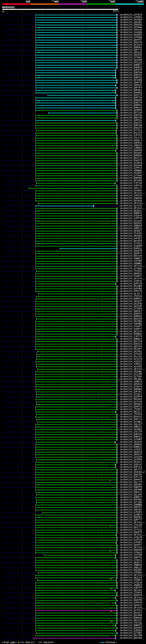The height and width of the screenshot is (644, 146).
Task: Open hit UniRef100_Q9LEB0
Action: (131, 22)
